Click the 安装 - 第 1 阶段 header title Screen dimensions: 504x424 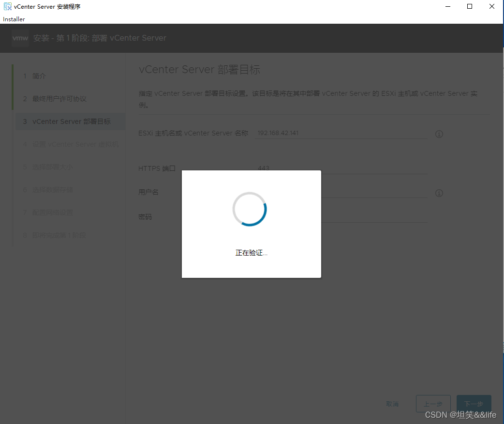point(100,38)
